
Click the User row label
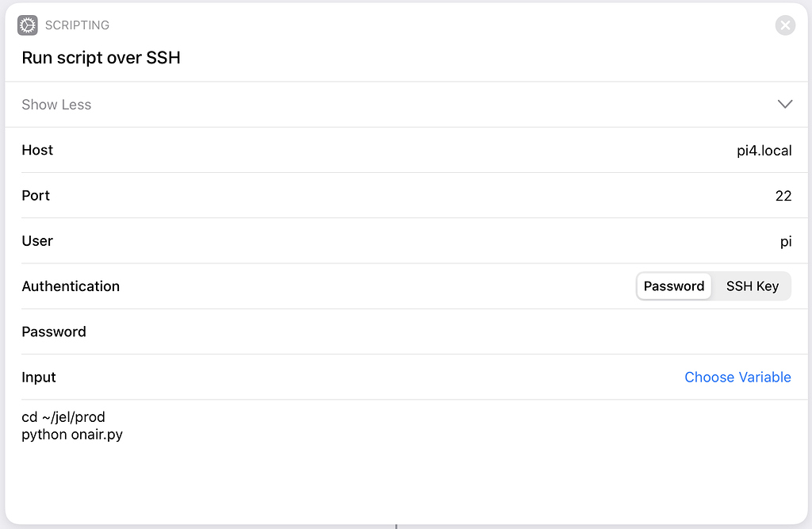coord(37,241)
